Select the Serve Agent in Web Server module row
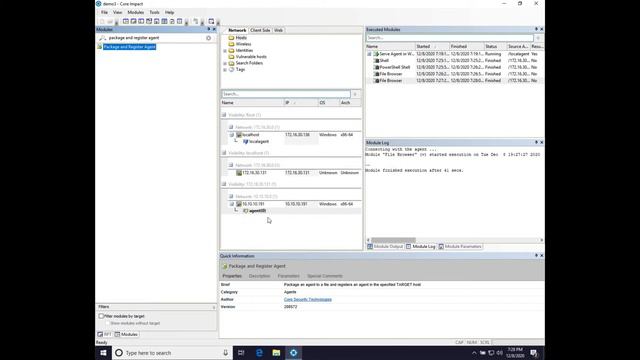640x360 pixels. 455,54
